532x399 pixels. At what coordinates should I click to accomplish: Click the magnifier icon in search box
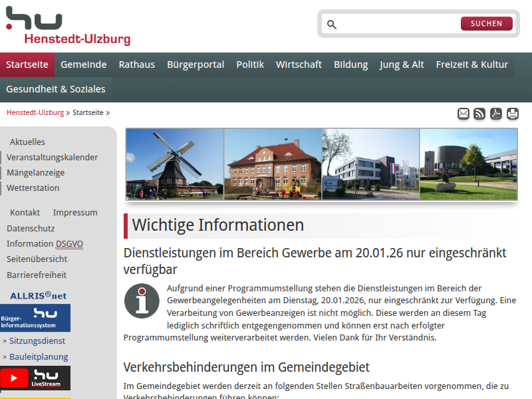coord(332,25)
